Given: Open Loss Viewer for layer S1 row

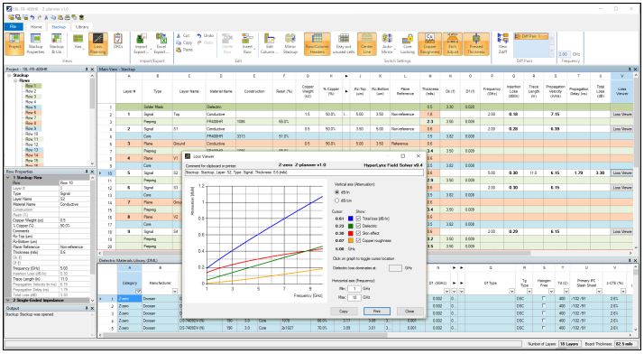Looking at the screenshot, I should pos(621,129).
